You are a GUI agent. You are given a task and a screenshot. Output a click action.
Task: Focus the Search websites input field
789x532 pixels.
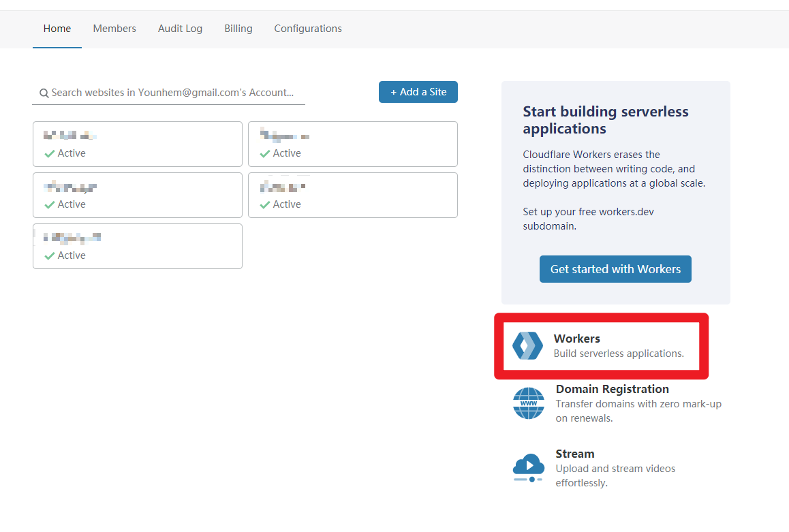point(168,93)
